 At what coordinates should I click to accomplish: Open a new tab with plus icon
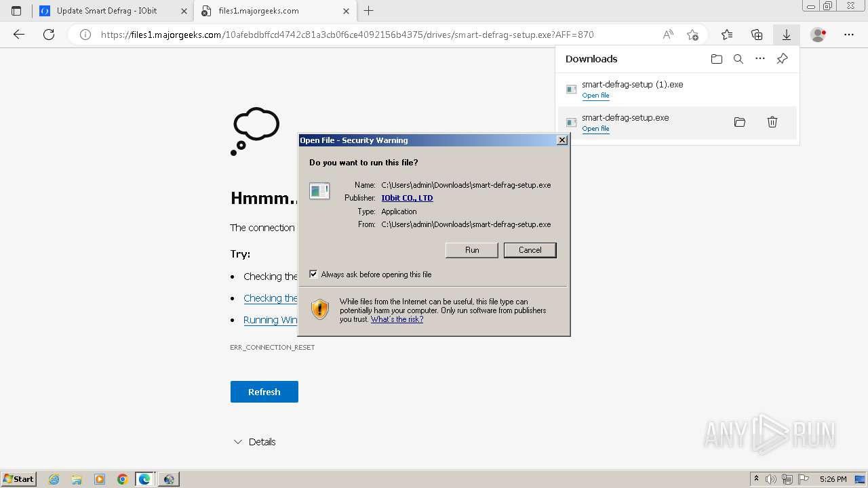point(369,11)
